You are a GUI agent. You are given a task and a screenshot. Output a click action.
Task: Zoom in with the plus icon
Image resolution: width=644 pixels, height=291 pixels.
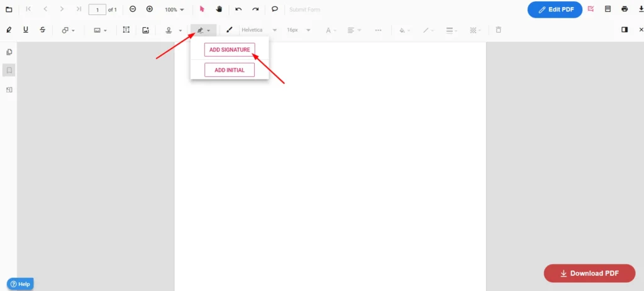150,9
